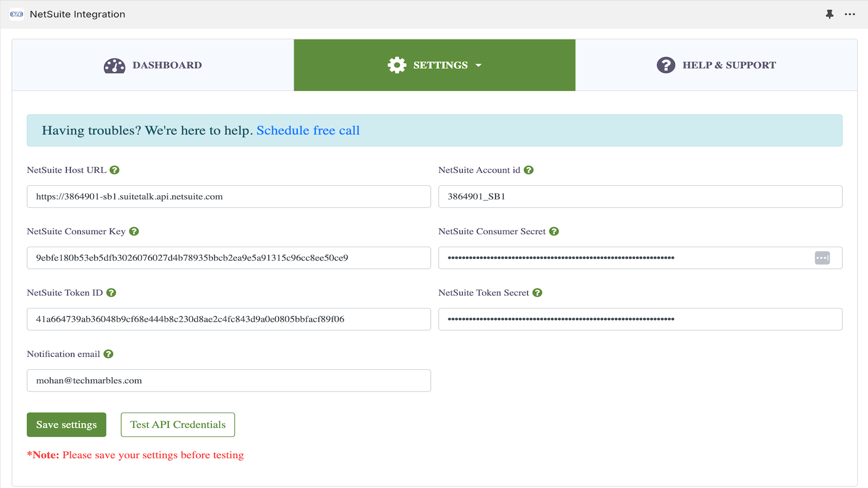Focus the NetSuite Token Secret field
This screenshot has width=868, height=488.
(640, 319)
